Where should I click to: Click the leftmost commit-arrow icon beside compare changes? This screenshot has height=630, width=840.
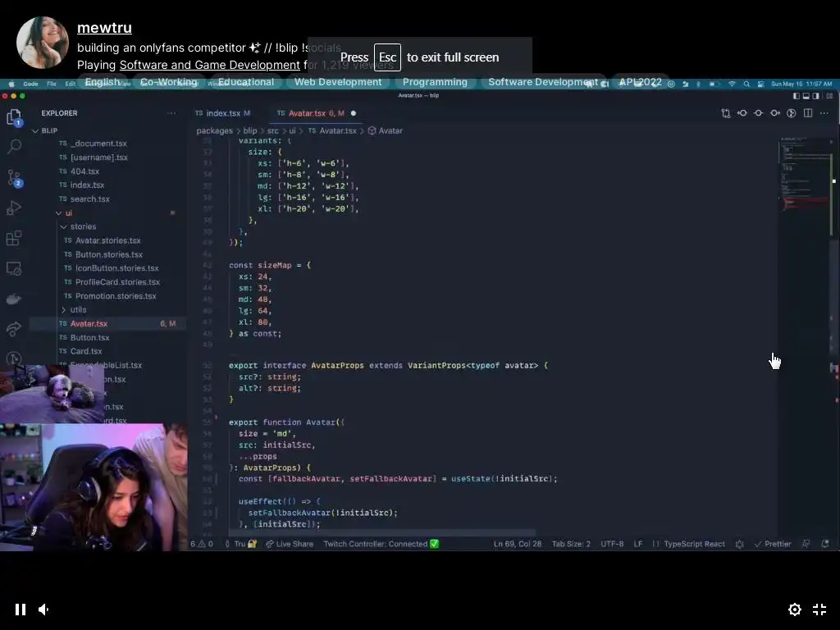coord(742,113)
